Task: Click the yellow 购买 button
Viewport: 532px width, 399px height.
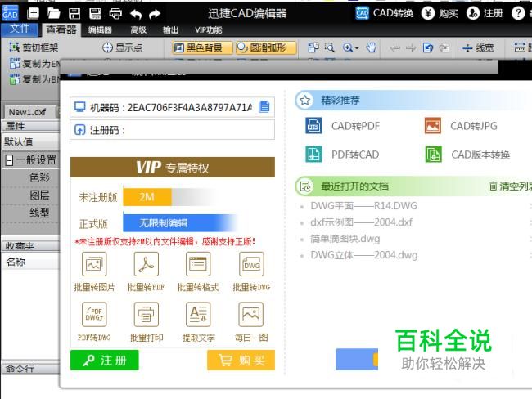Action: tap(241, 360)
